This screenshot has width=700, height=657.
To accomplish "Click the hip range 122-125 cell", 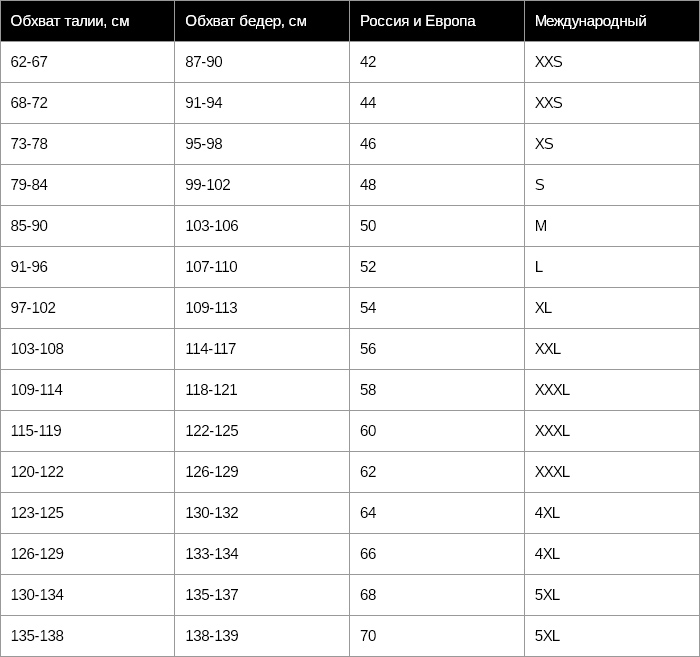I will click(x=262, y=431).
